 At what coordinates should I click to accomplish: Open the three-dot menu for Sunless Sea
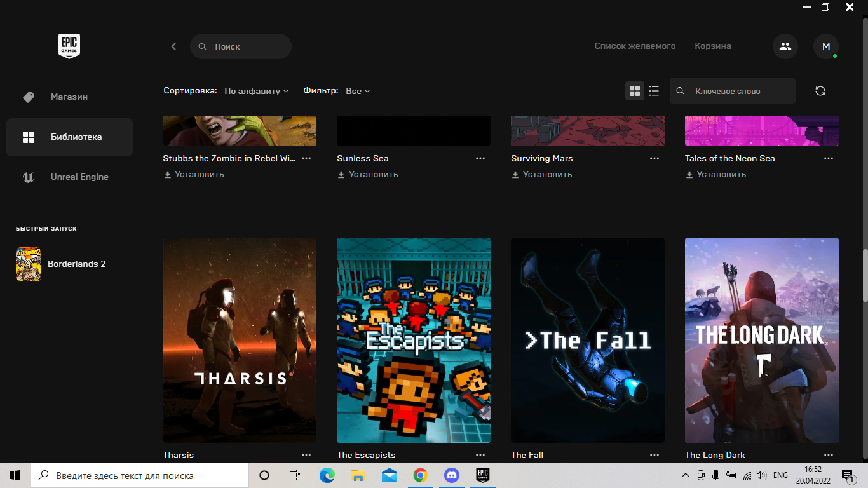click(x=480, y=158)
